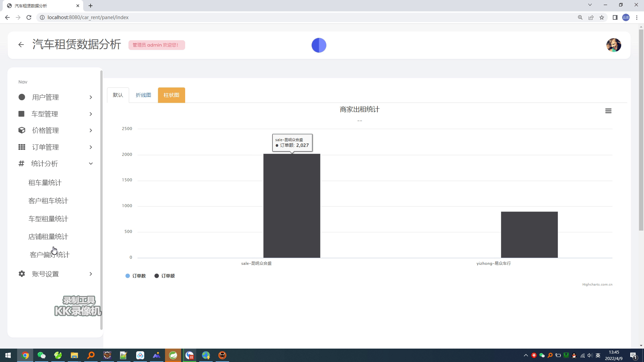Click the 价格管理 cube icon
Viewport: 644px width, 362px height.
(22, 130)
